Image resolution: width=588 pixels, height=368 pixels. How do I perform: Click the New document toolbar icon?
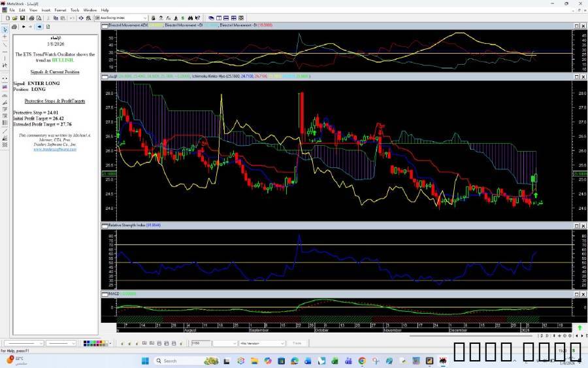(7, 18)
